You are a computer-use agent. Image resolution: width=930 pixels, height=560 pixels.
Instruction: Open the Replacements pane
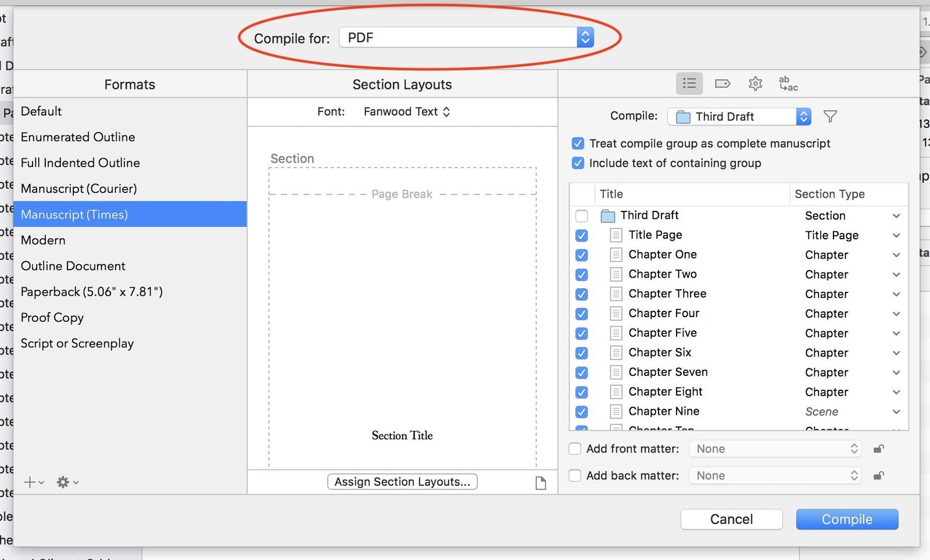coord(787,83)
